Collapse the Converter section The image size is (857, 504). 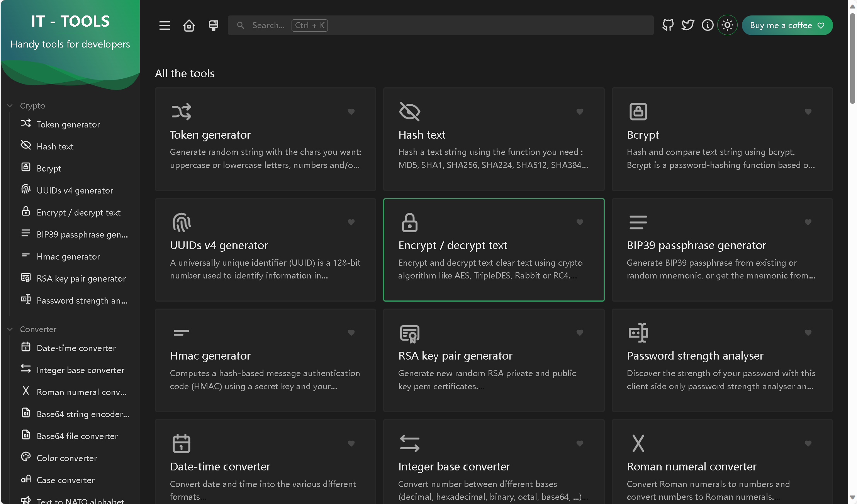tap(10, 329)
